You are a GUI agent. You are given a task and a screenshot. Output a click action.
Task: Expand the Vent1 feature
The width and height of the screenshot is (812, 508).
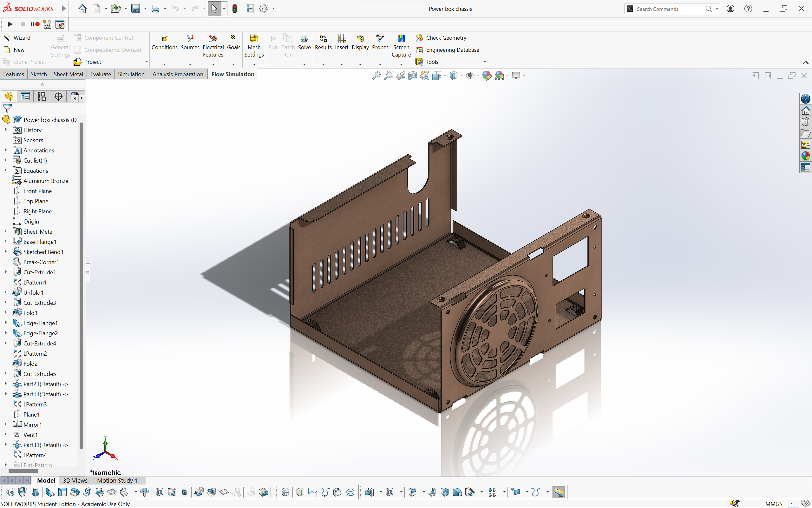coord(6,434)
